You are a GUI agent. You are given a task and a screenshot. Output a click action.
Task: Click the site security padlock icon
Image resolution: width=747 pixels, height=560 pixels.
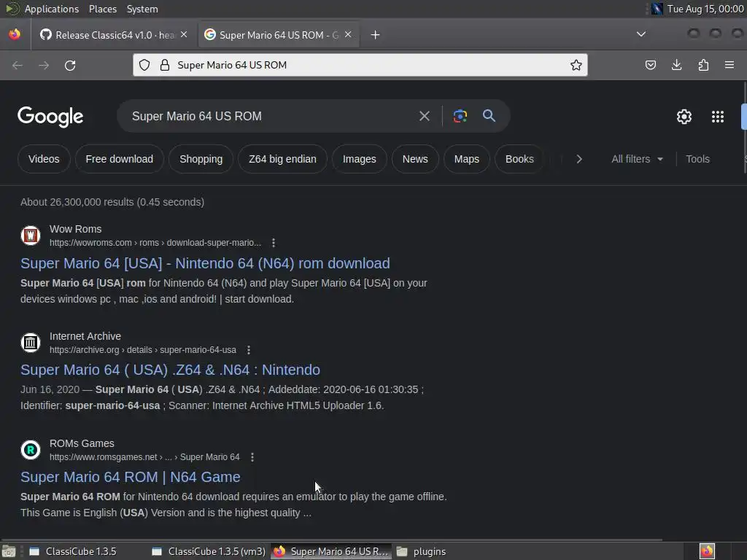pyautogui.click(x=165, y=65)
